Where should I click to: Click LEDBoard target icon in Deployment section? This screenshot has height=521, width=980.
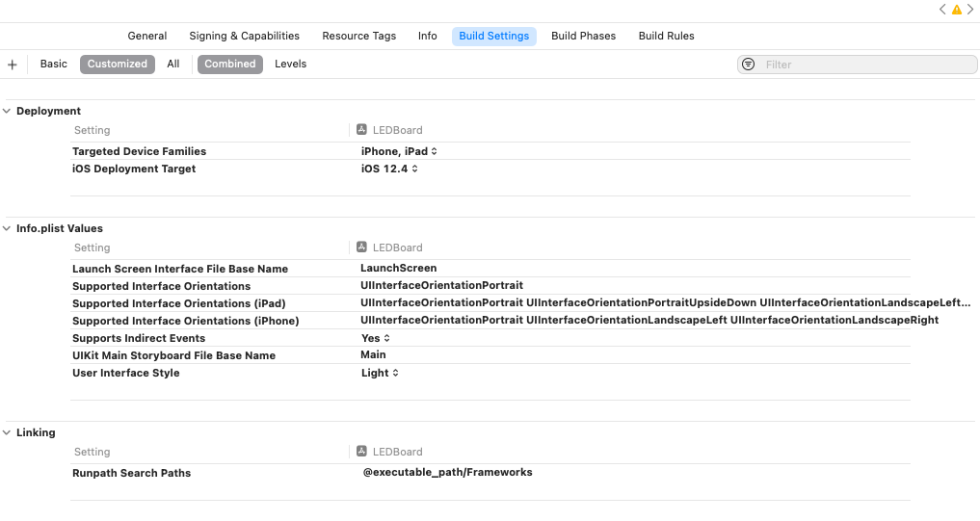361,129
